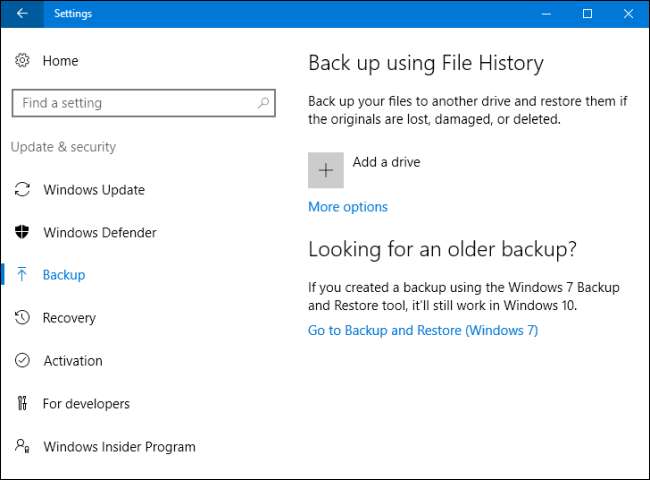Open the More options link

tap(347, 207)
